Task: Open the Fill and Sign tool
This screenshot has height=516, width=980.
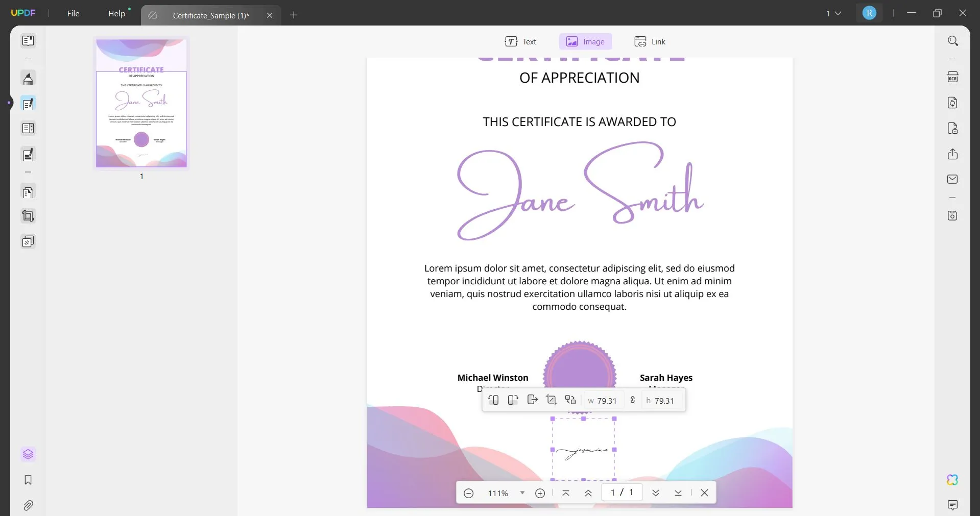Action: pos(28,154)
